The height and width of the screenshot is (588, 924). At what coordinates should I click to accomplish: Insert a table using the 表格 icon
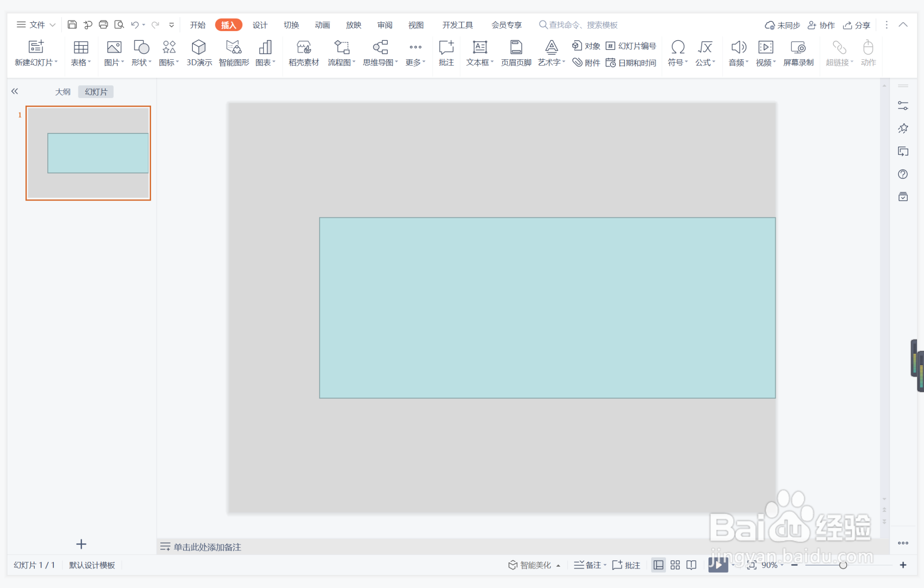tap(81, 53)
